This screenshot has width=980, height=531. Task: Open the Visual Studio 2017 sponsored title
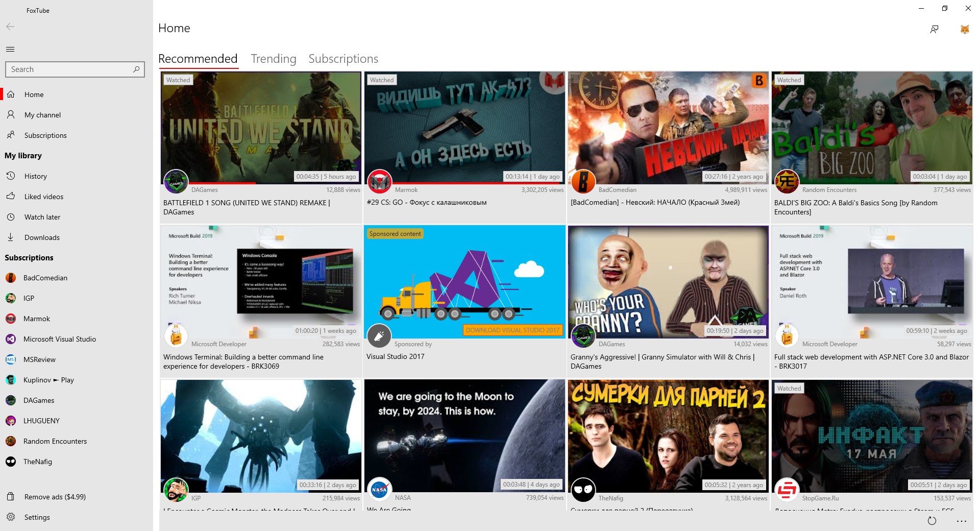(396, 356)
